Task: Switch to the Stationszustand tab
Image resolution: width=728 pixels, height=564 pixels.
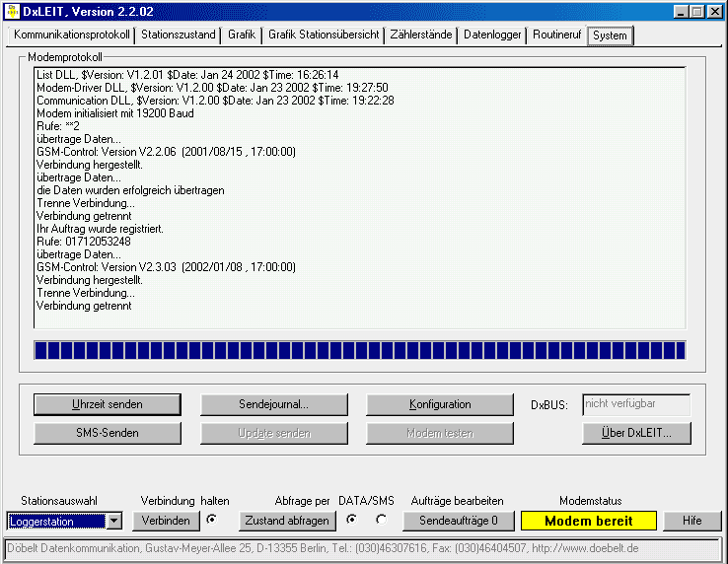Action: pos(179,35)
